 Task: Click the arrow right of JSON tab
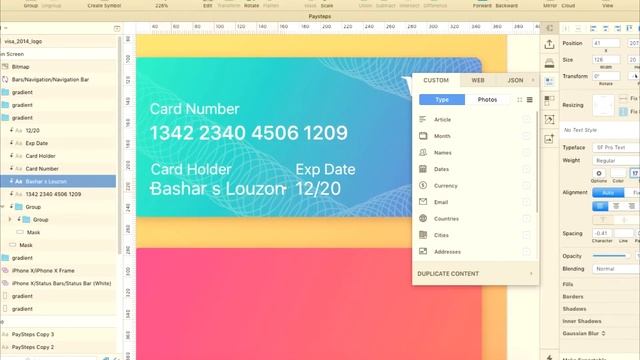click(x=533, y=80)
